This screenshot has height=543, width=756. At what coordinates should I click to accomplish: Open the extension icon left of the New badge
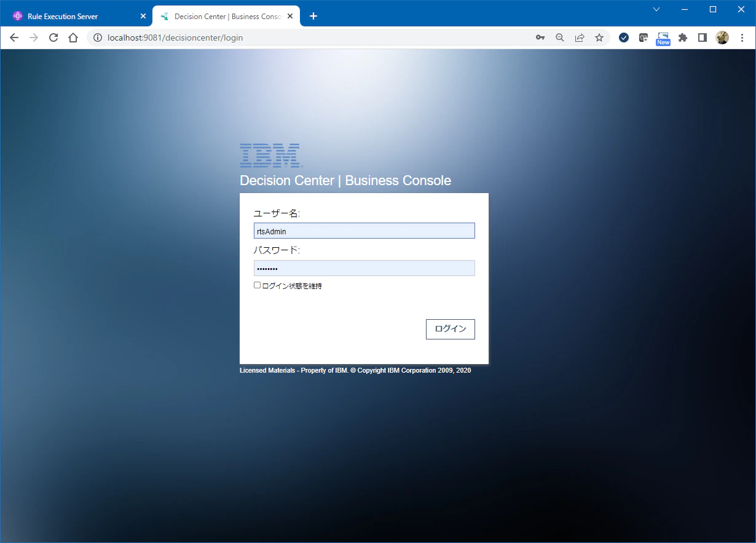(x=644, y=38)
